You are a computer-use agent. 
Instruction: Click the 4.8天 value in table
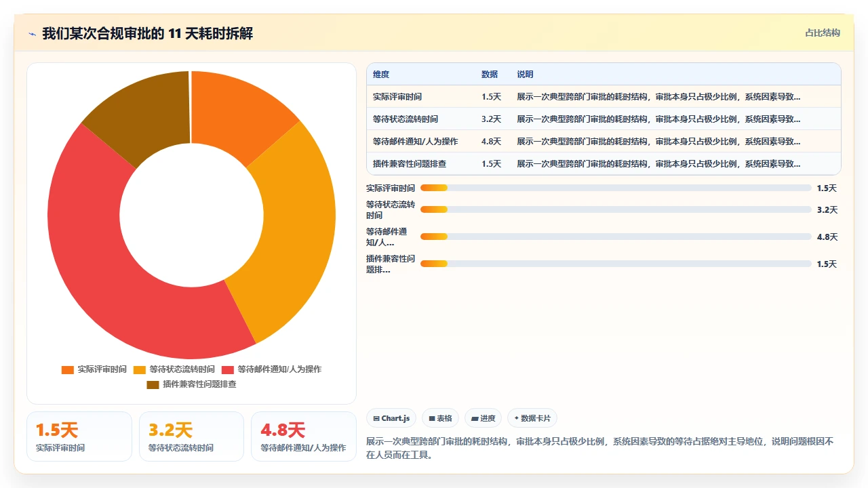(x=492, y=142)
